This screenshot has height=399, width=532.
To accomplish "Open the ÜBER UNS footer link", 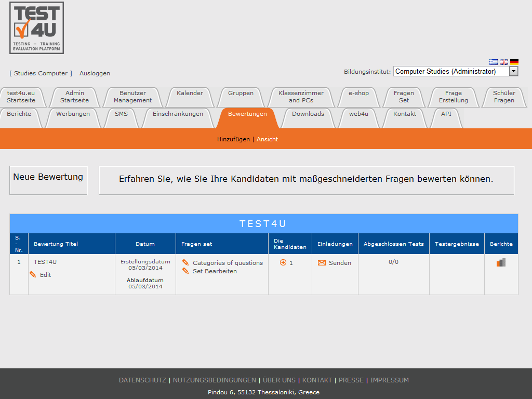I will [279, 380].
